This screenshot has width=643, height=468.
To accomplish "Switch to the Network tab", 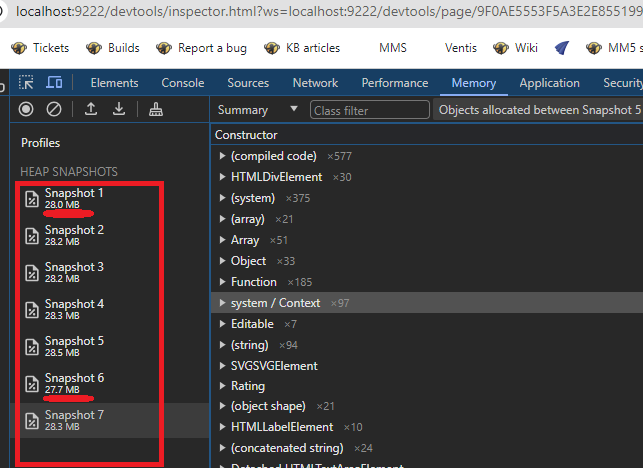I will [315, 83].
